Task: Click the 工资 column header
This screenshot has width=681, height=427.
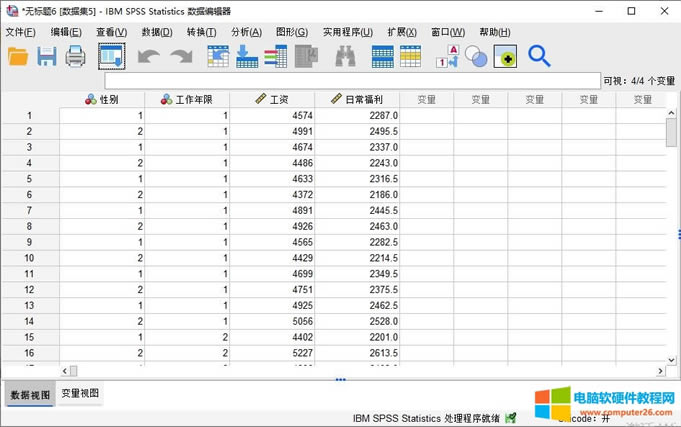Action: click(x=272, y=99)
